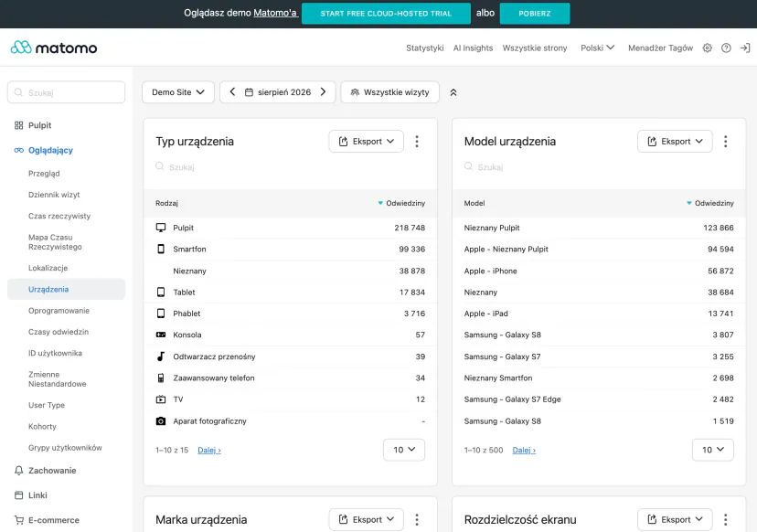This screenshot has width=757, height=532.
Task: Select Urządzenia in sidebar
Action: pyautogui.click(x=66, y=289)
